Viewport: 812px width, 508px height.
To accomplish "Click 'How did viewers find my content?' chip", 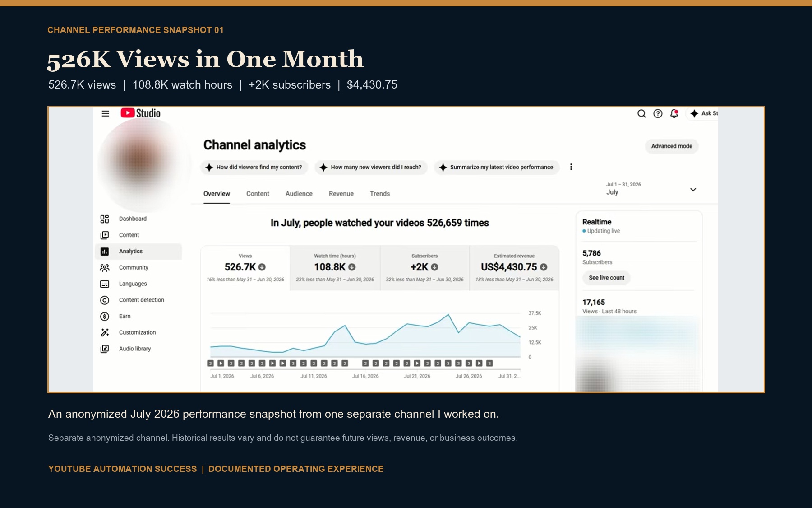I will [254, 167].
